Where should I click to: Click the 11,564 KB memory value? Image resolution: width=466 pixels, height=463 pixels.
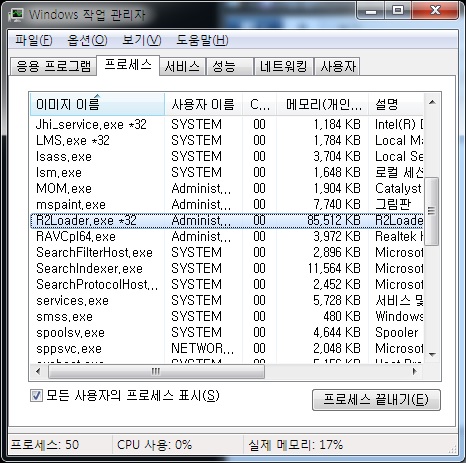(334, 268)
